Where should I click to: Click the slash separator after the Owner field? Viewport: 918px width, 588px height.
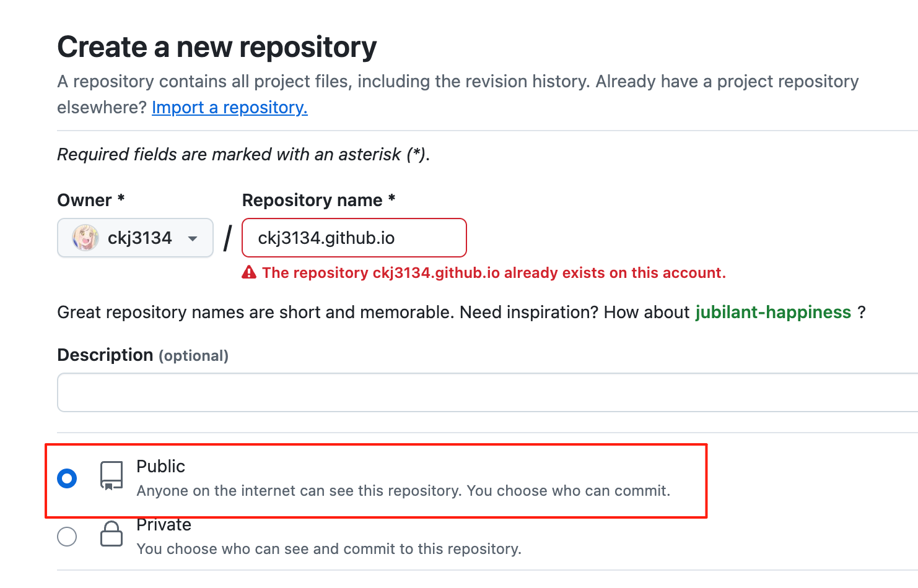[x=227, y=238]
